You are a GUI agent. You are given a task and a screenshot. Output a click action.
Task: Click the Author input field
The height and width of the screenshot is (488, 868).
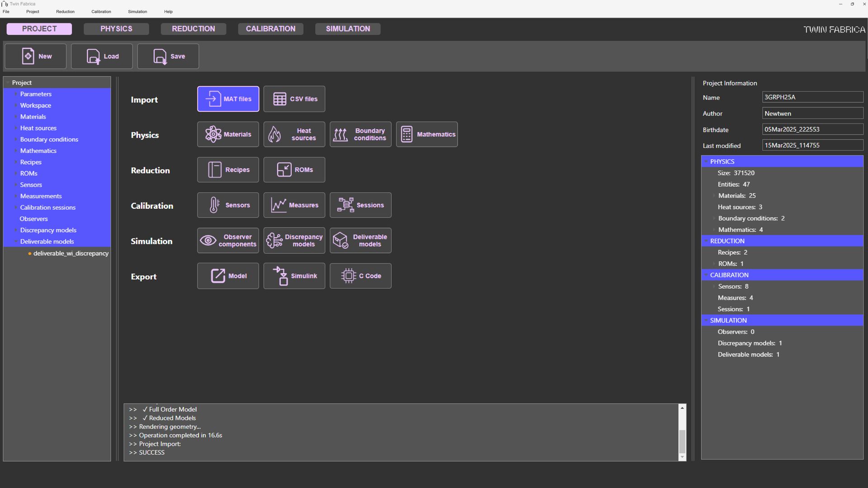coord(812,113)
